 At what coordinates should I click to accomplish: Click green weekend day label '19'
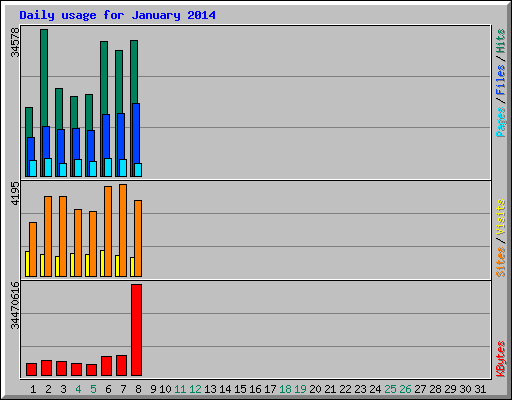click(x=300, y=389)
